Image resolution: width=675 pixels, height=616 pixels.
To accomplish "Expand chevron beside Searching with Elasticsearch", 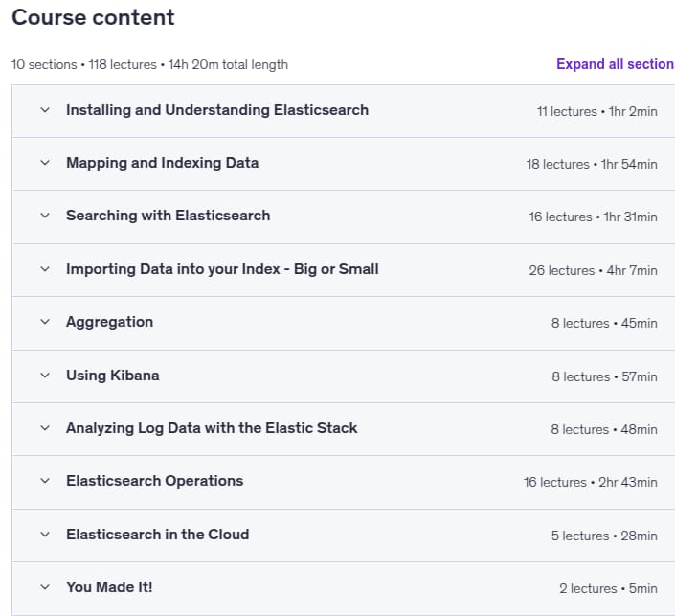I will point(45,216).
